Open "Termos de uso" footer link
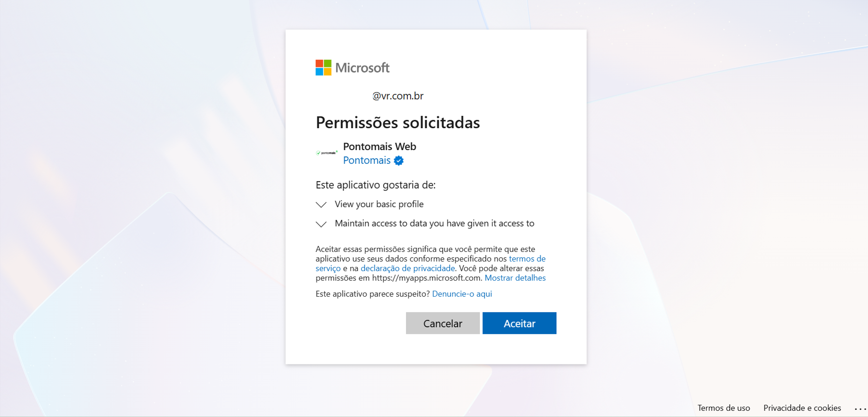The width and height of the screenshot is (868, 417). (x=723, y=408)
